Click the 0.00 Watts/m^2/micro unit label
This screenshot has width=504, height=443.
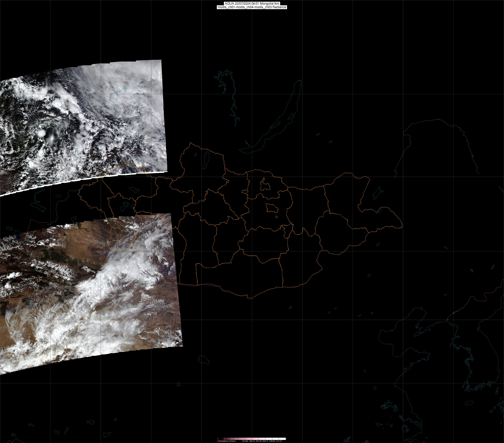pyautogui.click(x=226, y=441)
